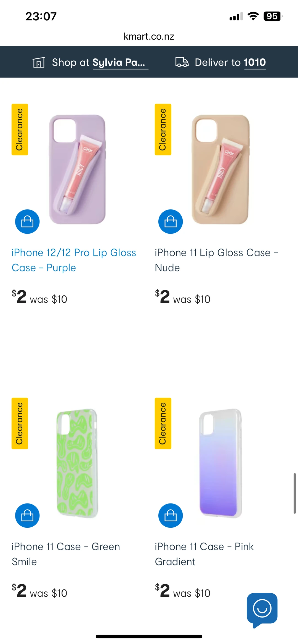Add purple lip gloss case to bag
This screenshot has width=298, height=644.
coord(27,222)
